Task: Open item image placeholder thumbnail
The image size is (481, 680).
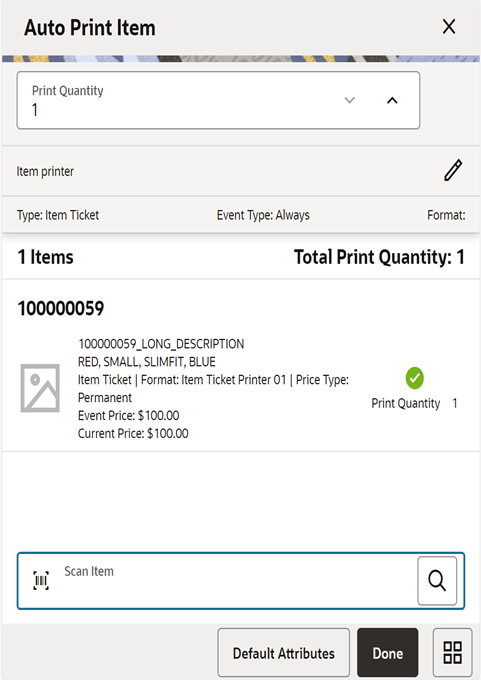Action: [40, 388]
